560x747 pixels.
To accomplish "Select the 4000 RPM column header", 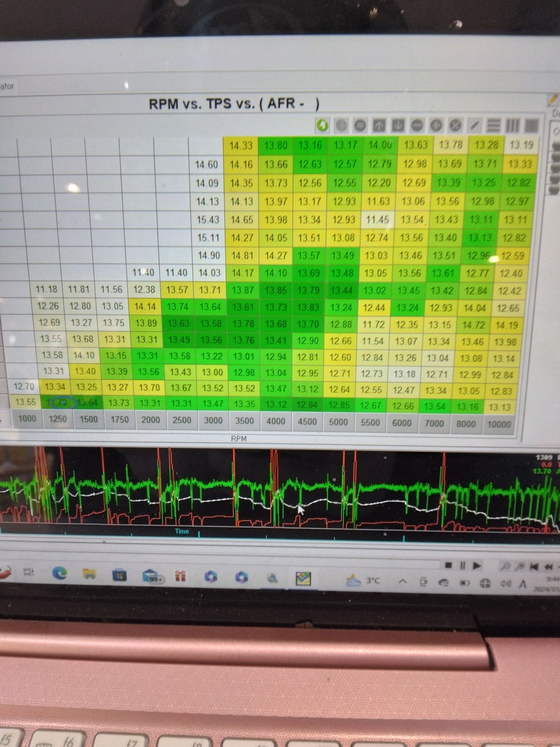I will point(276,421).
